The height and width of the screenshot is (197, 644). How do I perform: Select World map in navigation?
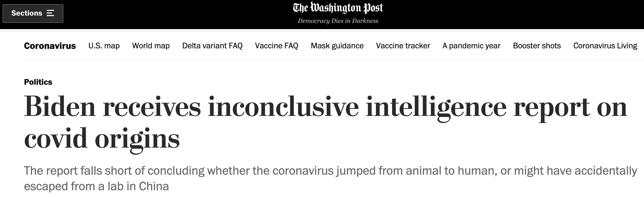[x=151, y=46]
